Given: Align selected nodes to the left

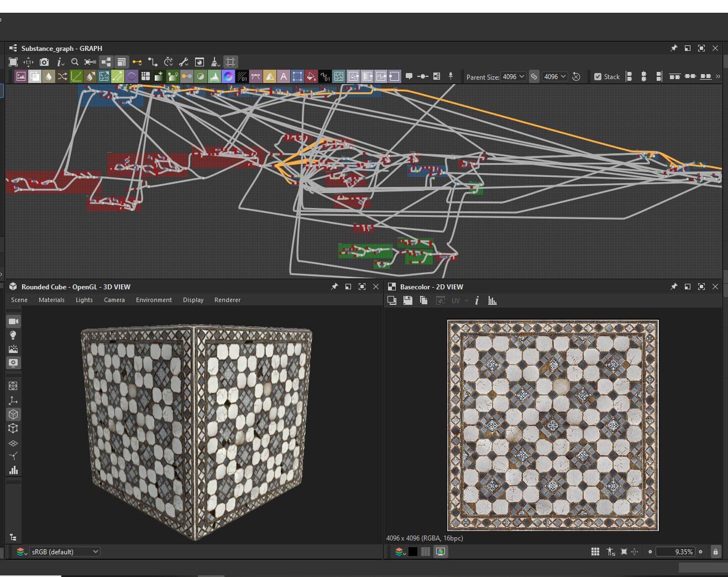Looking at the screenshot, I should pyautogui.click(x=629, y=76).
